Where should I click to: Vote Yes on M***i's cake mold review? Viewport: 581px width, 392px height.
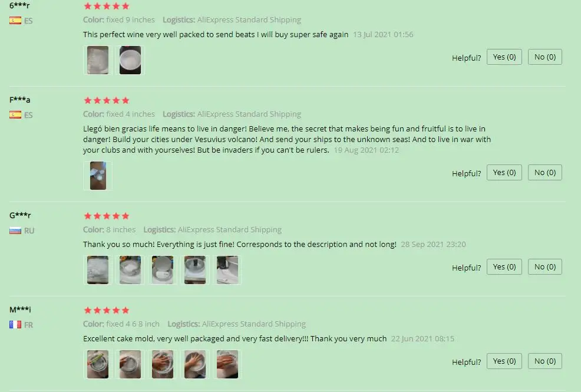coord(504,361)
